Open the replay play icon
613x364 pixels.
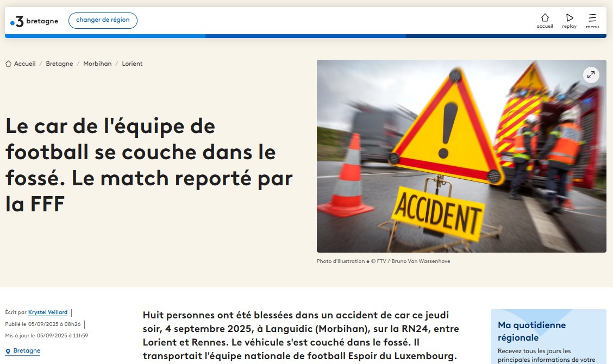[x=570, y=17]
